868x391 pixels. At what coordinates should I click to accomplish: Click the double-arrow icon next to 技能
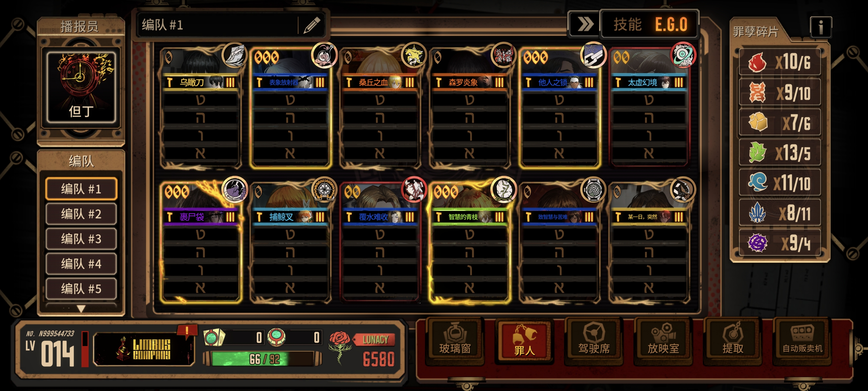[x=585, y=24]
